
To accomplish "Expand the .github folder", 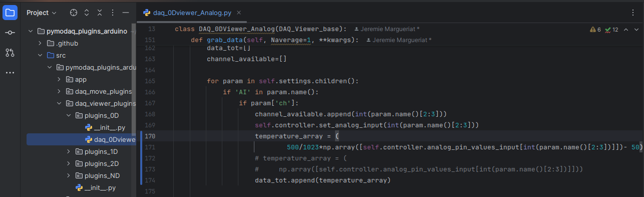I will point(40,43).
